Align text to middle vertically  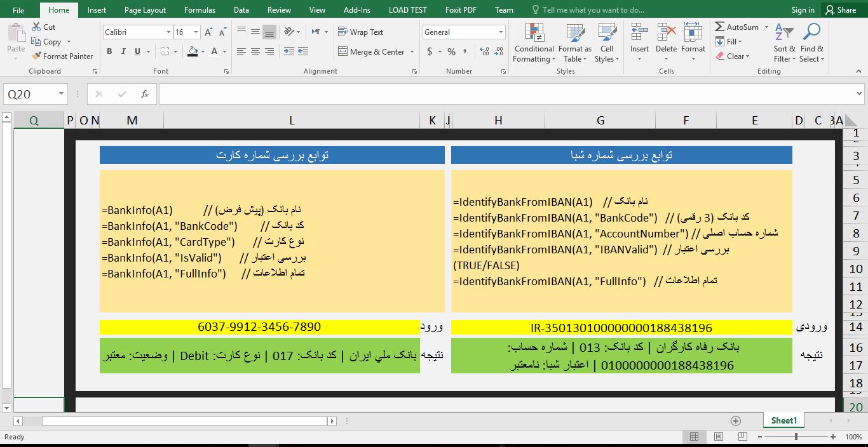point(255,31)
